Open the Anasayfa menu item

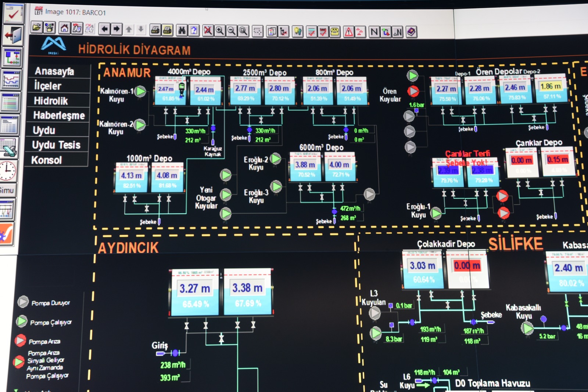[x=54, y=71]
